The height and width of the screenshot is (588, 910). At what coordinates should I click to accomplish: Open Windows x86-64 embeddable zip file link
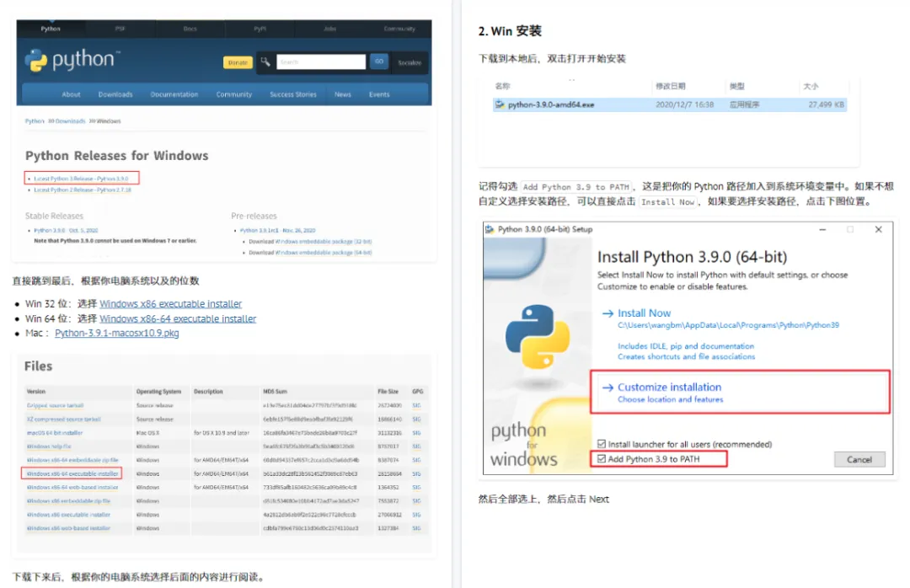[x=72, y=460]
